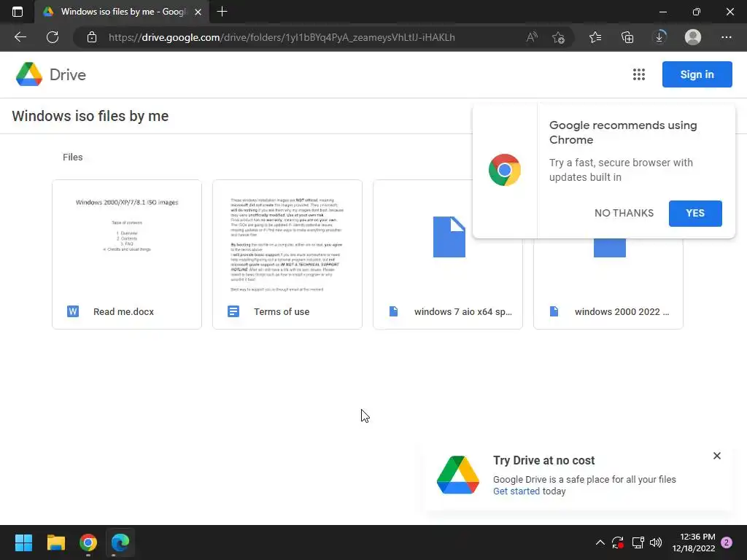
Task: Show hidden system tray icons chevron
Action: (600, 542)
